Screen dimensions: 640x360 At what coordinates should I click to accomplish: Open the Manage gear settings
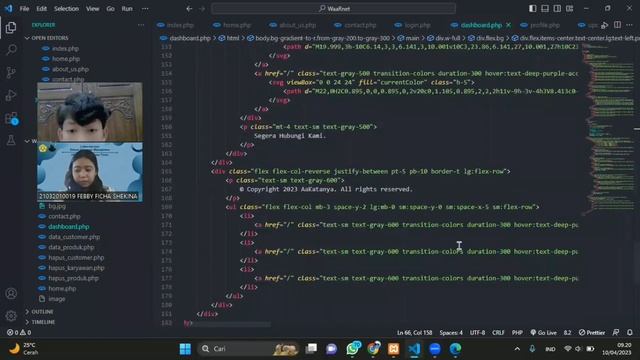click(x=11, y=316)
